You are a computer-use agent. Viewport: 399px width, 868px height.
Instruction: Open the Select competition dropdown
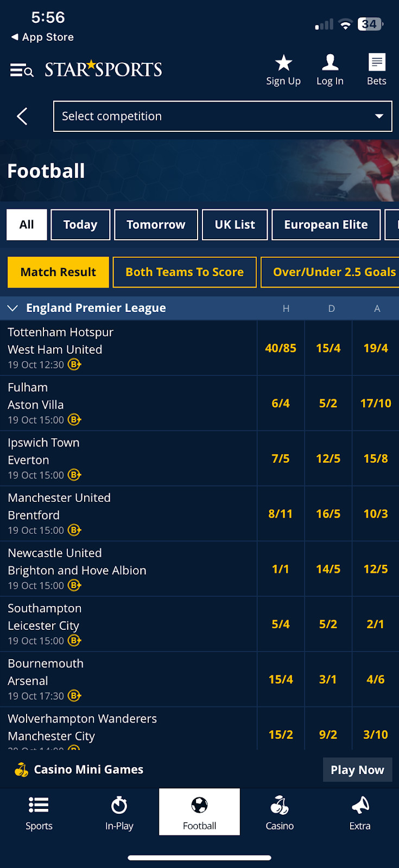[x=223, y=116]
